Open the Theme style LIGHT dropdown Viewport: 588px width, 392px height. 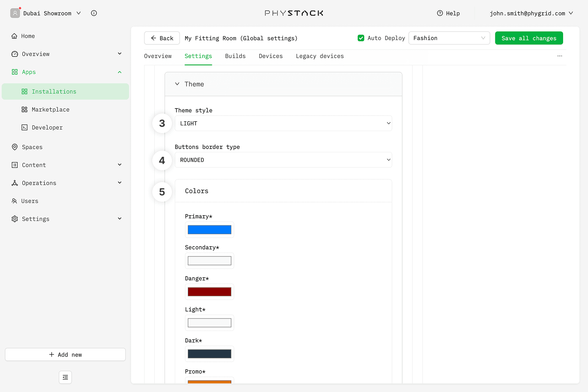tap(283, 123)
